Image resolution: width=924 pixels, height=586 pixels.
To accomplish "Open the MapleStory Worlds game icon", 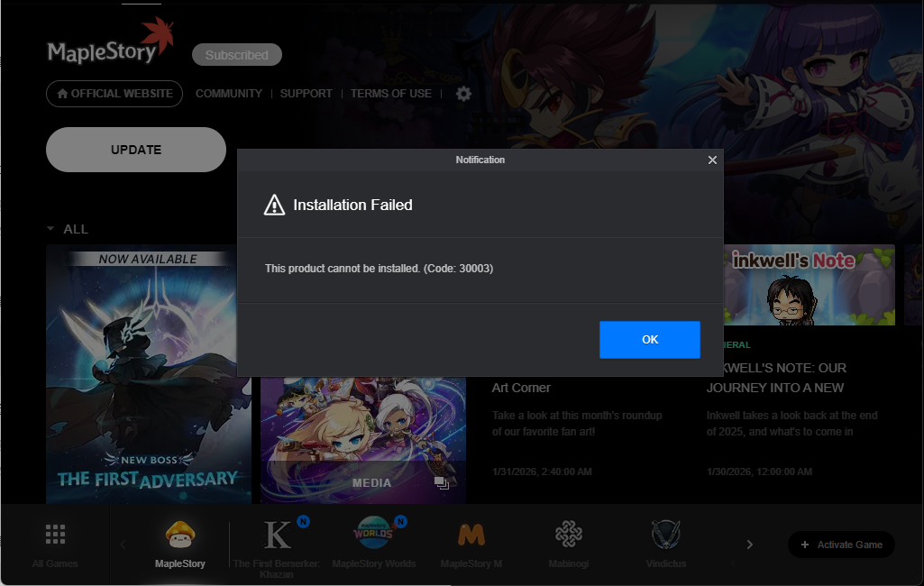I will pos(373,536).
